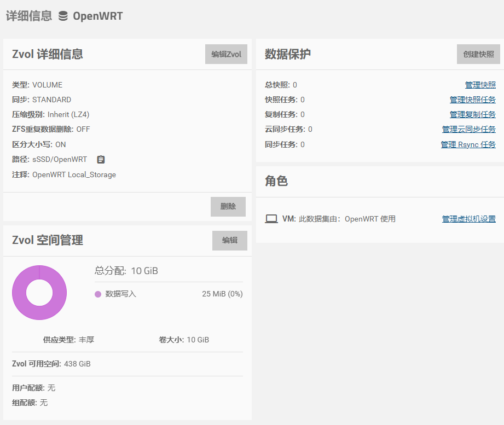Click the OpenWRT Local_Storage comment text
The image size is (504, 425).
[74, 174]
